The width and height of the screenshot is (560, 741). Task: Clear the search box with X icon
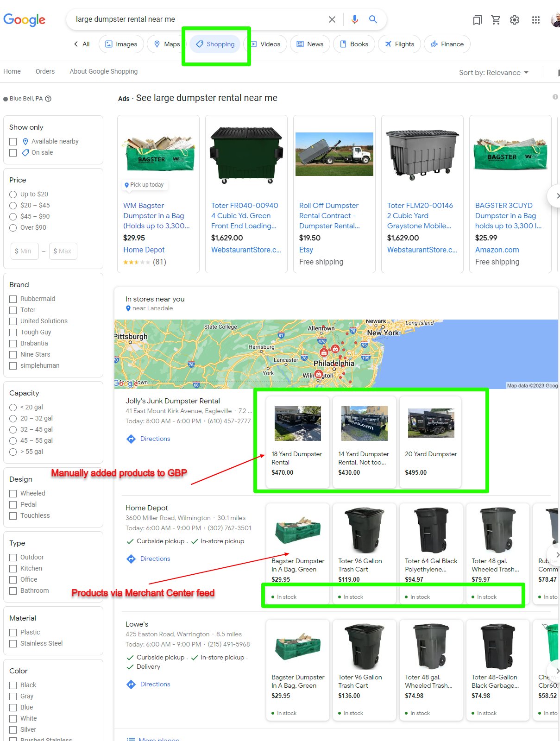click(x=332, y=19)
